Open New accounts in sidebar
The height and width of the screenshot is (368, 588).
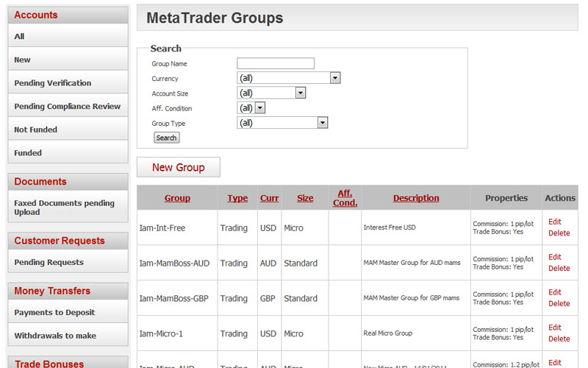[x=68, y=60]
